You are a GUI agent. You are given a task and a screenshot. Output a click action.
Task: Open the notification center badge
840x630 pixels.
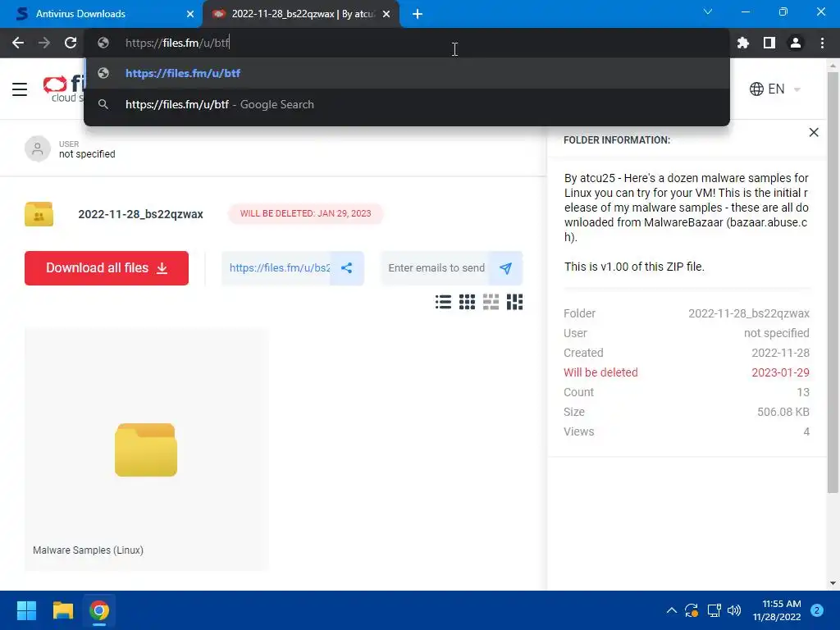pos(817,610)
